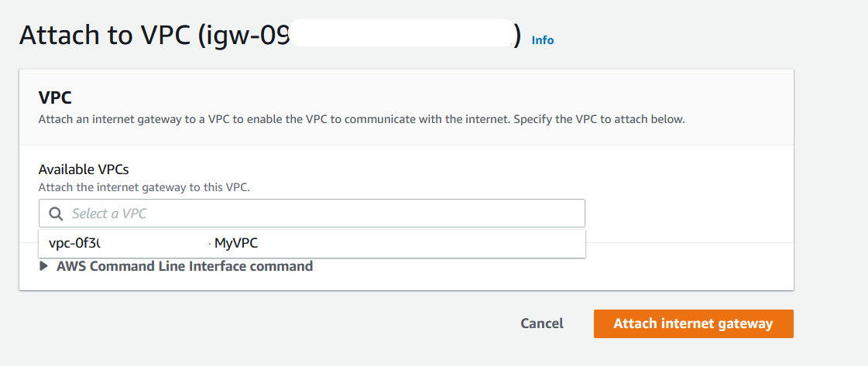Click the VPC section header
Image resolution: width=868 pixels, height=366 pixels.
point(55,97)
